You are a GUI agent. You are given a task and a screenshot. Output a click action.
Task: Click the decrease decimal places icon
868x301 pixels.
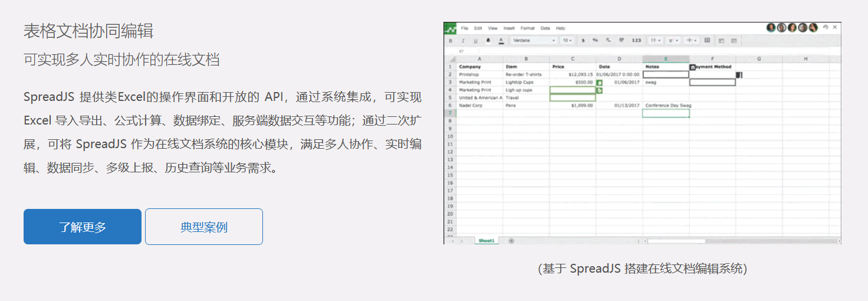608,40
